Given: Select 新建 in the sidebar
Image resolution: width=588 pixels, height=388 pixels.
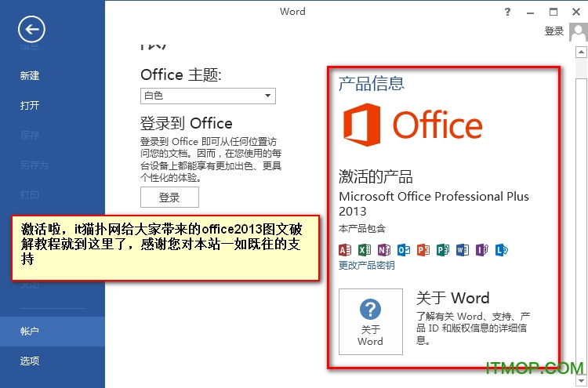Looking at the screenshot, I should (x=30, y=76).
